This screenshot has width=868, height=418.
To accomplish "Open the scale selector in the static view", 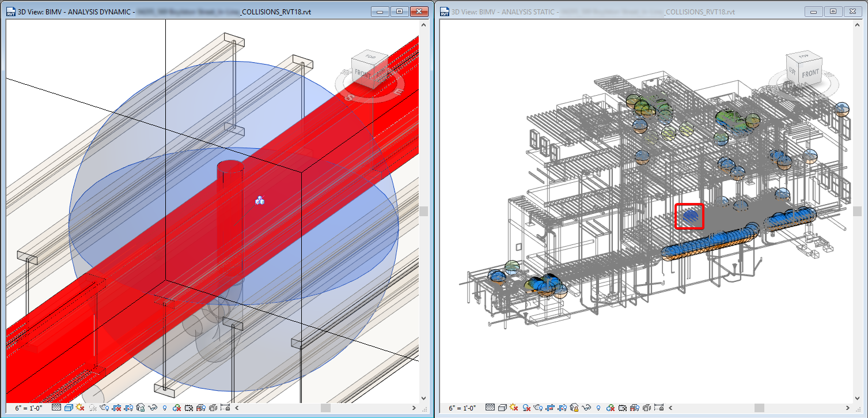I will [x=462, y=407].
